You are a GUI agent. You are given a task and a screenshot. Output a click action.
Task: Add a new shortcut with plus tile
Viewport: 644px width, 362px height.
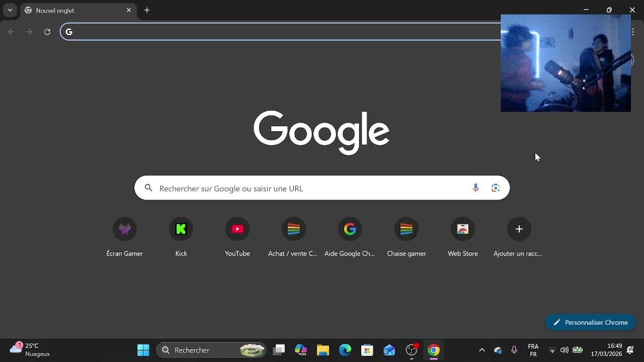[519, 237]
